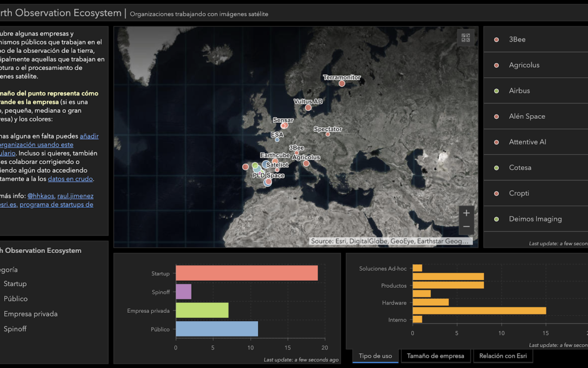Click the Airbus list entry
This screenshot has width=588, height=368.
(536, 91)
